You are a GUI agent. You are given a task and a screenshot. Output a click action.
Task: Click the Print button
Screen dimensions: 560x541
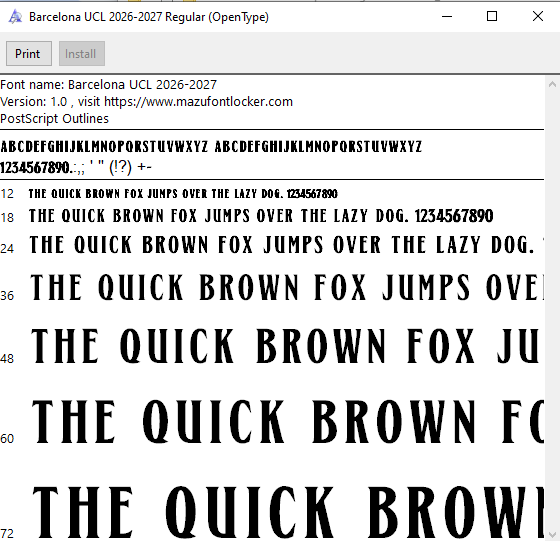click(x=29, y=54)
